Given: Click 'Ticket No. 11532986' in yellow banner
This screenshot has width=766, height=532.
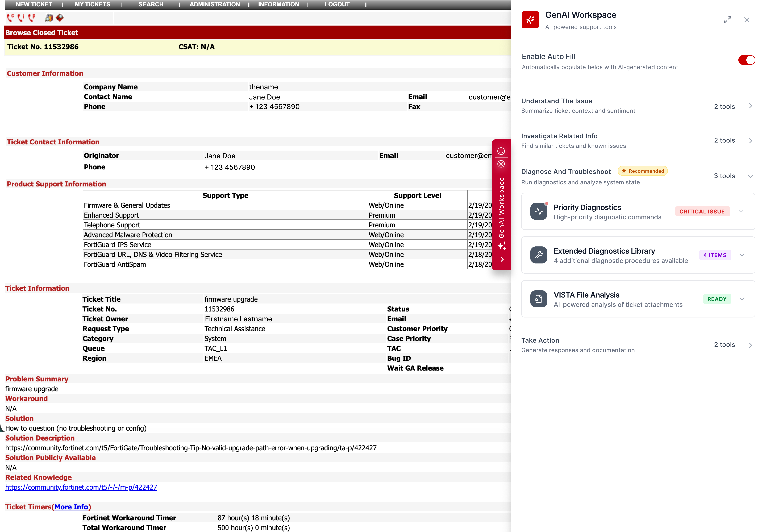Looking at the screenshot, I should tap(43, 47).
